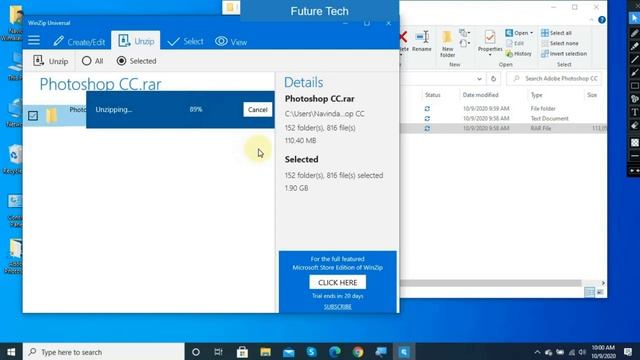
Task: Switch Explorer to large icons view
Action: coord(600,292)
